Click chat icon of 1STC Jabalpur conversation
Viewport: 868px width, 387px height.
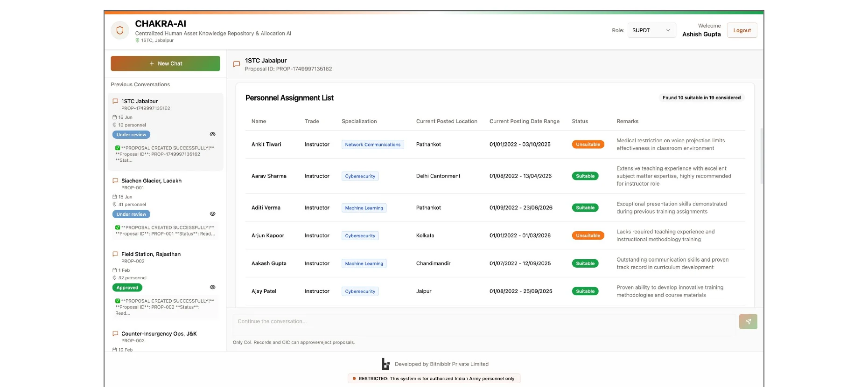coord(115,101)
